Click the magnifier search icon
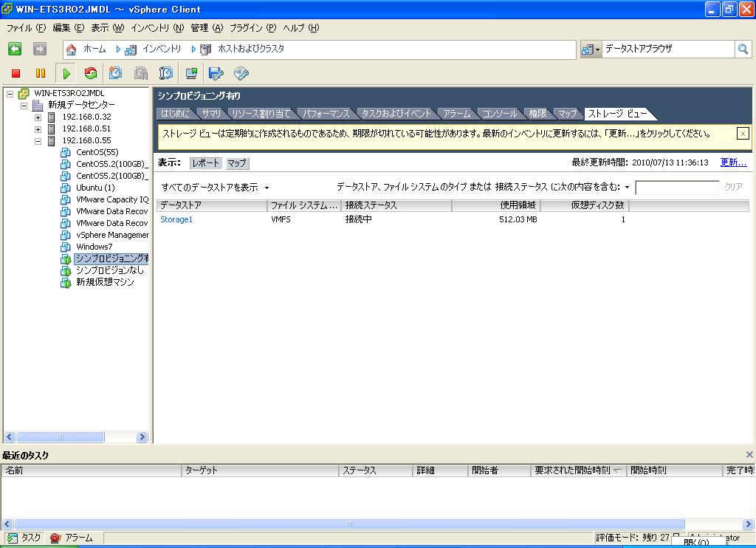756x548 pixels. click(743, 49)
